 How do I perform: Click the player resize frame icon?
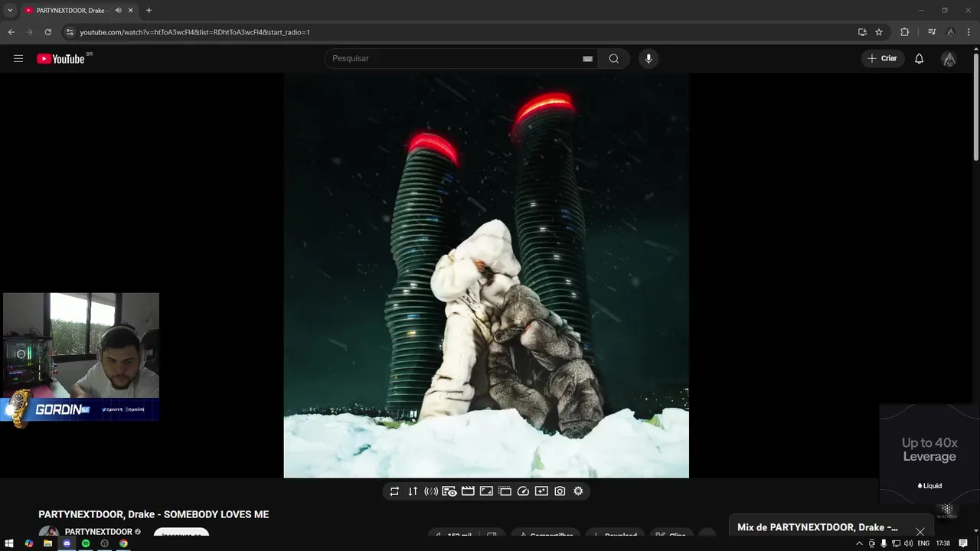(x=486, y=491)
